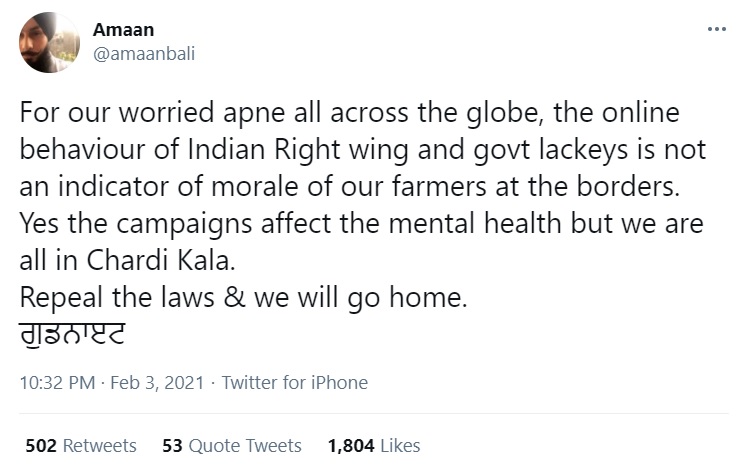
Task: Open the three-dot more options menu
Action: click(x=716, y=29)
